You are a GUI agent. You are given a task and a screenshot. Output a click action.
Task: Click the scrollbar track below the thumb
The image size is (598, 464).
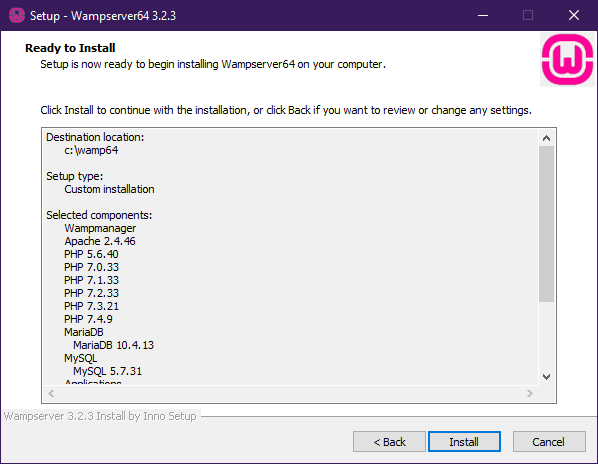pos(546,336)
